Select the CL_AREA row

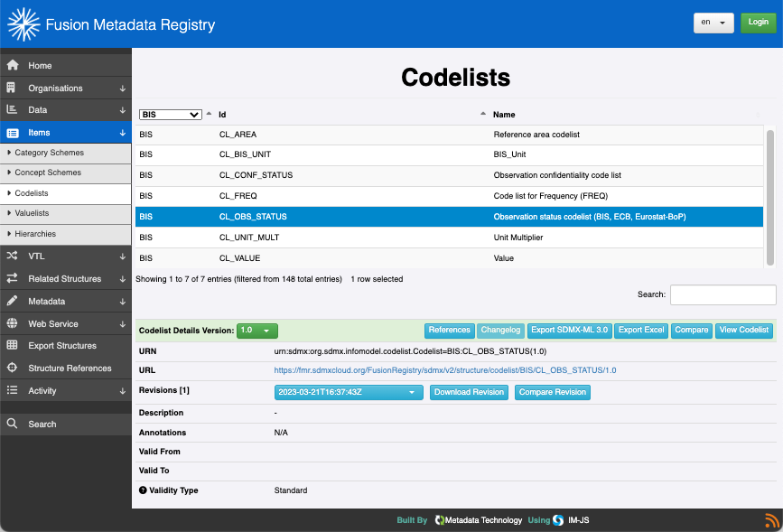[x=449, y=135]
